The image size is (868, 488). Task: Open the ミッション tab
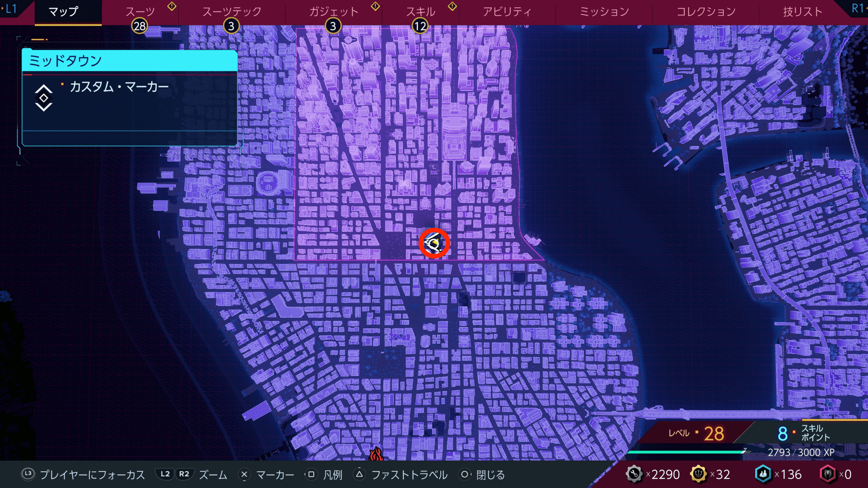tap(604, 12)
